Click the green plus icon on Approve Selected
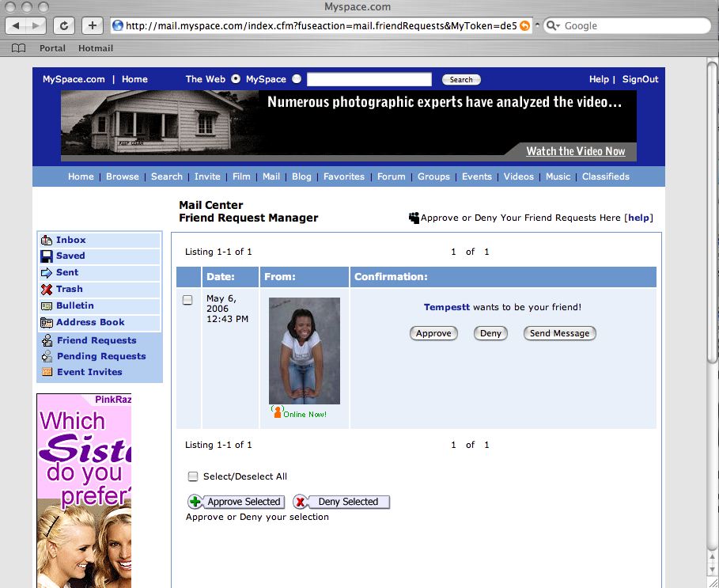 click(x=195, y=502)
